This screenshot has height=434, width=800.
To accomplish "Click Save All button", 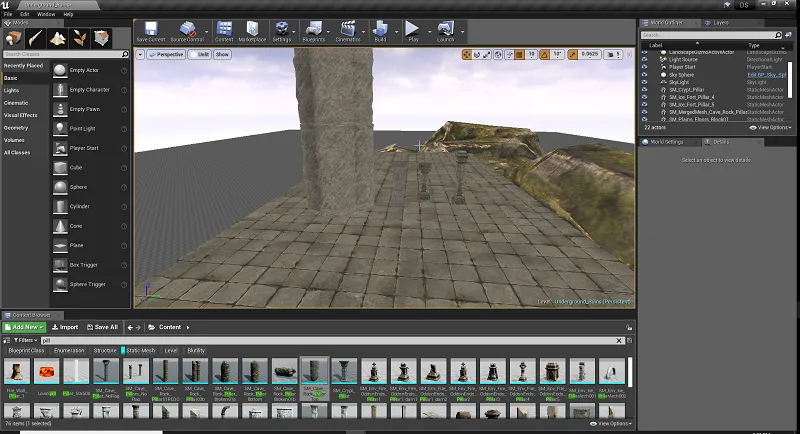I will tap(102, 327).
